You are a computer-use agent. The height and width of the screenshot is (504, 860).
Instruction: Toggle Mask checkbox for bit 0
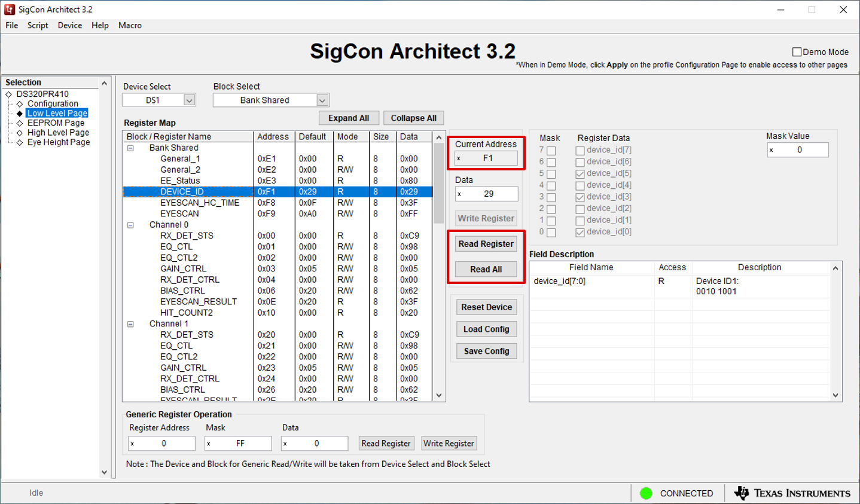click(551, 233)
